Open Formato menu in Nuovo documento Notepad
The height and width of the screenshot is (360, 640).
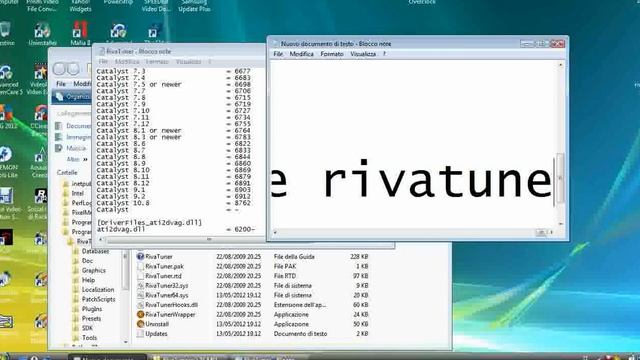[x=332, y=54]
